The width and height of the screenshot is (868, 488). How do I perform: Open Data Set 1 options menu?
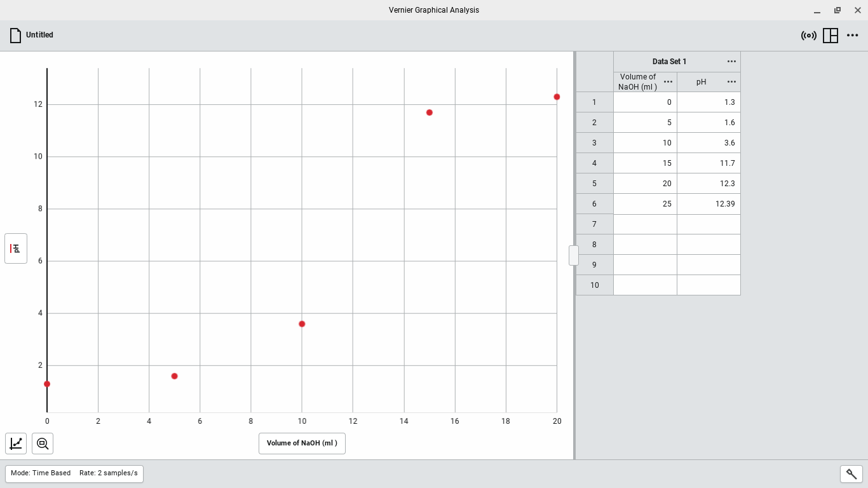[731, 62]
